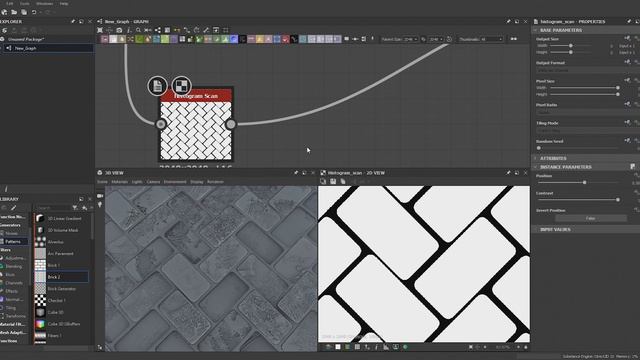Click the info icon in graph toolbar
This screenshot has width=640, height=360.
129,30
